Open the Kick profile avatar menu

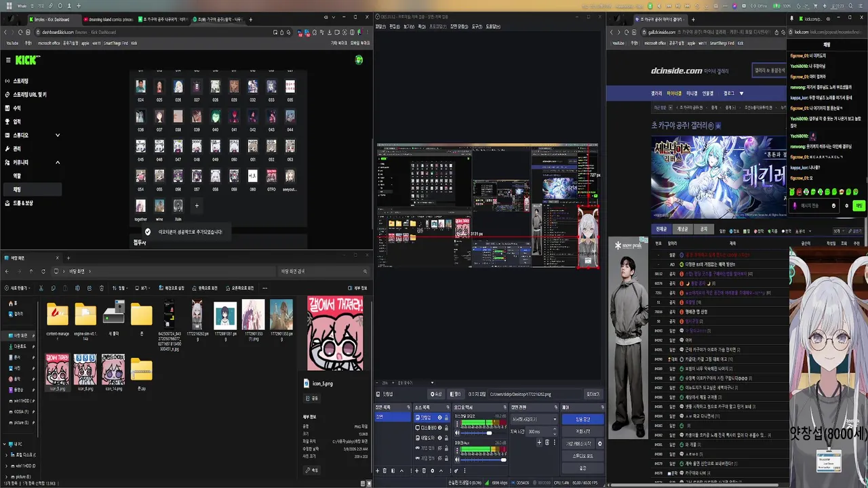click(359, 60)
